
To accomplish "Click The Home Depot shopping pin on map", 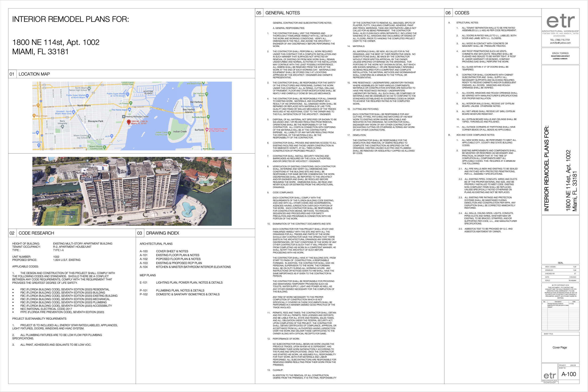I will [x=130, y=110].
